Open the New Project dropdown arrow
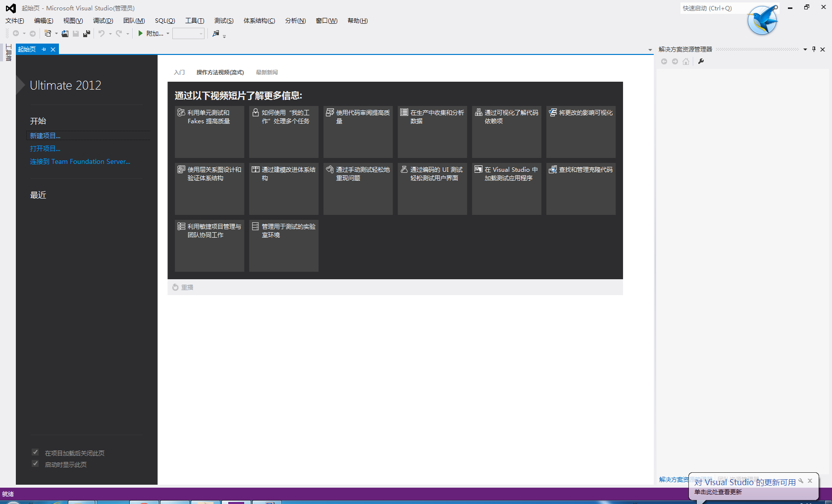This screenshot has height=504, width=832. point(56,34)
